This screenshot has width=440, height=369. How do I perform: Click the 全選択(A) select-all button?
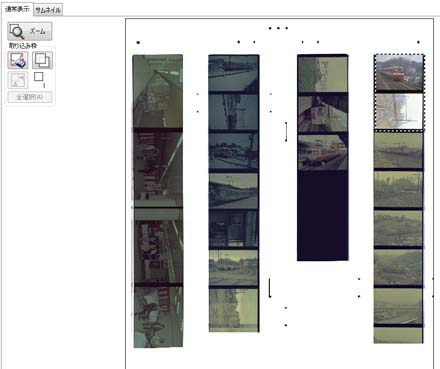(30, 97)
